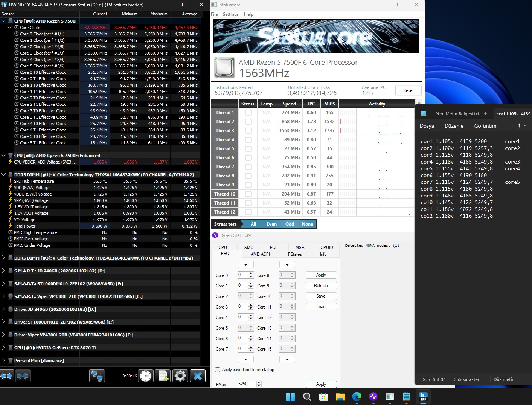Enable stress on Thread 7
Screen dimensions: 532x405
pyautogui.click(x=248, y=167)
